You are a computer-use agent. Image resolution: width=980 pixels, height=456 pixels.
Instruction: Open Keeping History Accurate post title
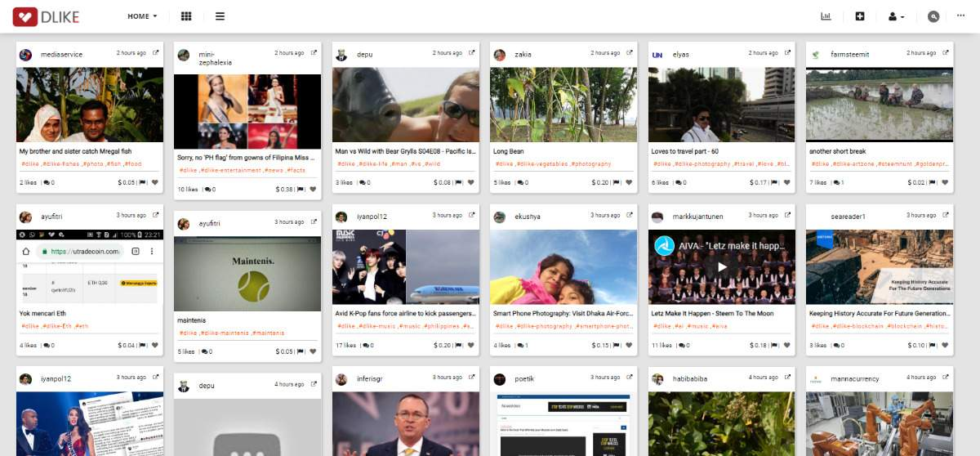(x=880, y=314)
